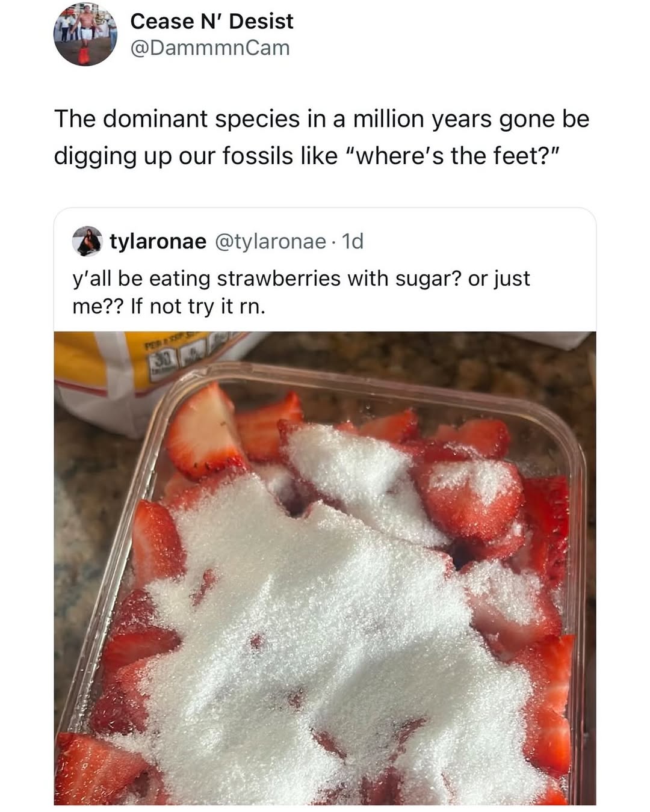Click the "If not try it rn." line

coord(169,307)
